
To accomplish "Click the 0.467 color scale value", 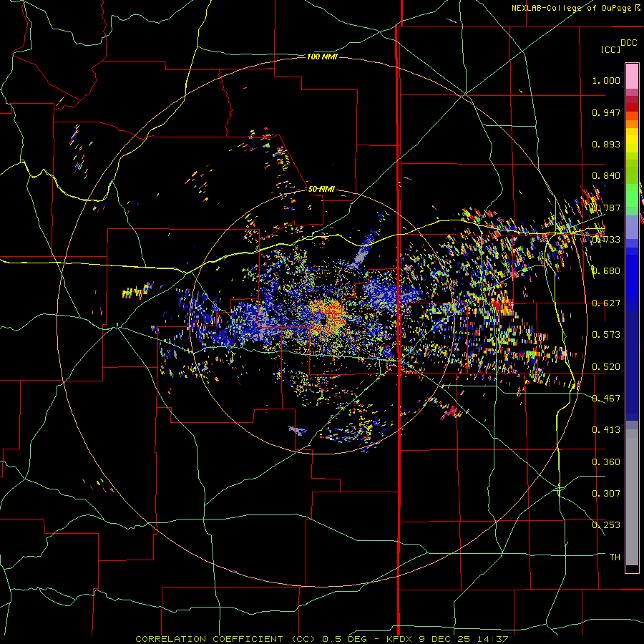I will point(606,399).
